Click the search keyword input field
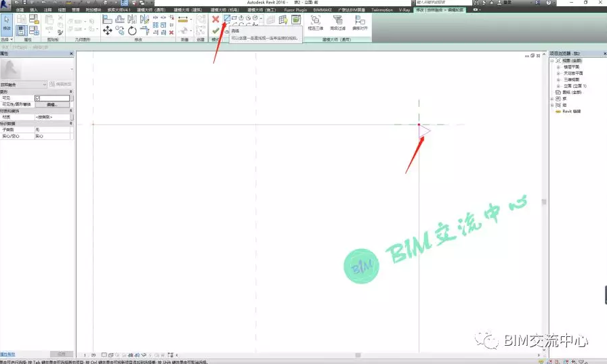The height and width of the screenshot is (364, 607). [x=444, y=2]
